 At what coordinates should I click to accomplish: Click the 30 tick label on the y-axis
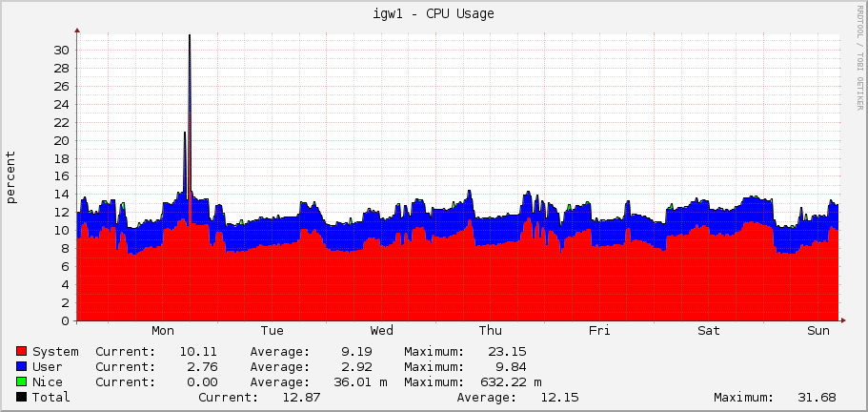pos(60,50)
